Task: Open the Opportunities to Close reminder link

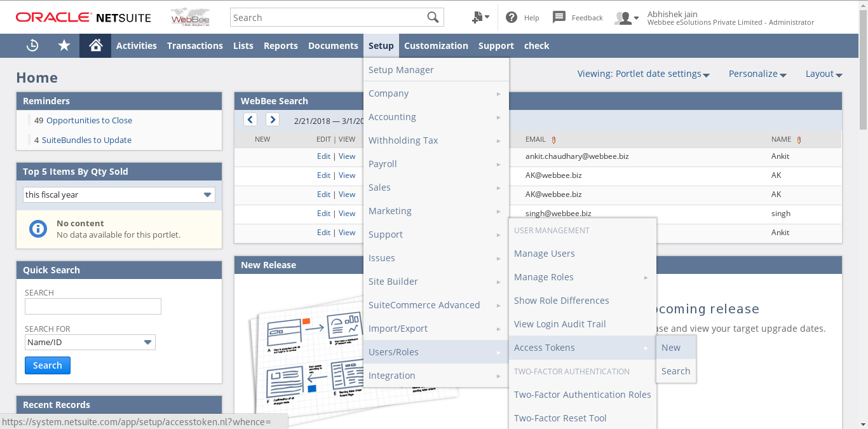Action: tap(89, 120)
